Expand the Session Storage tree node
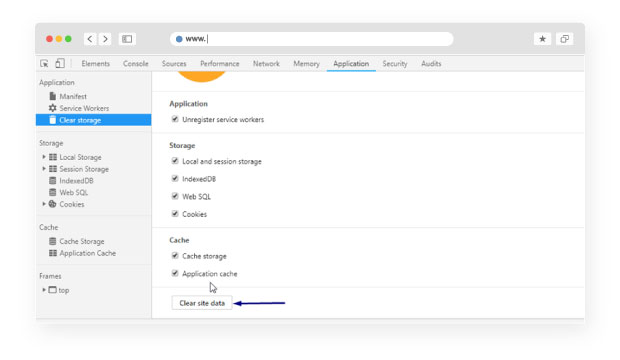Image resolution: width=620 pixels, height=360 pixels. (44, 169)
